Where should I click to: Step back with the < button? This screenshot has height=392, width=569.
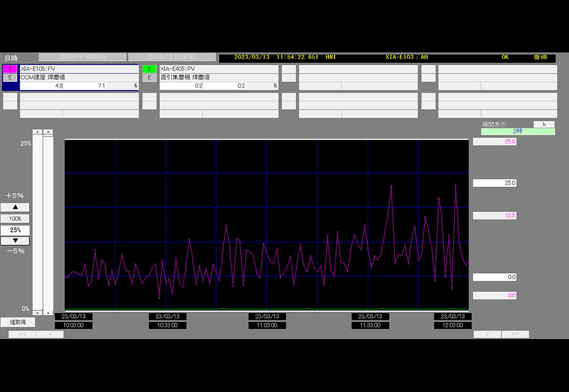coord(50,334)
